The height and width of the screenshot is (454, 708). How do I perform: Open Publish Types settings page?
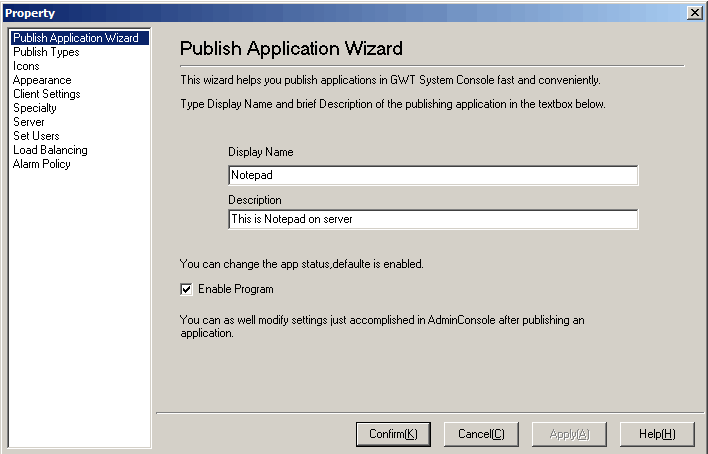pos(46,52)
